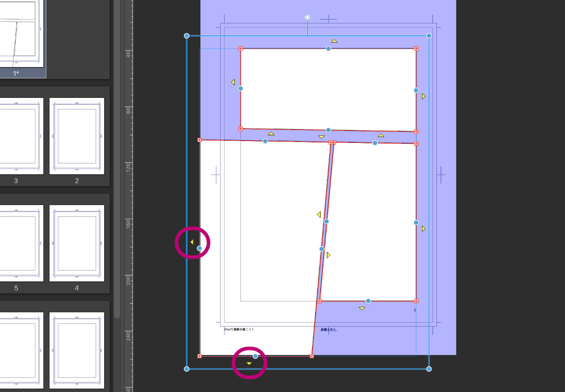Click the bottom-right corner handle of the blue bounding box
The height and width of the screenshot is (392, 565).
pyautogui.click(x=429, y=369)
